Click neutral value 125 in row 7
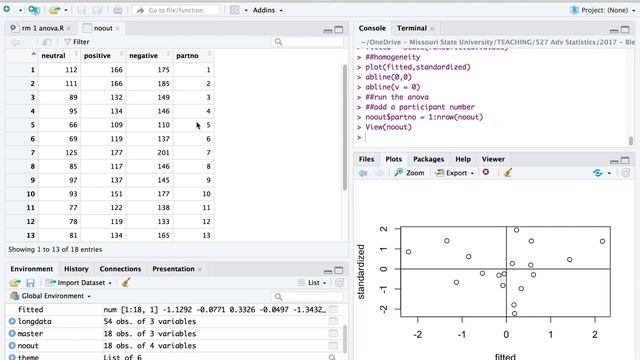640x360 pixels. pyautogui.click(x=71, y=153)
